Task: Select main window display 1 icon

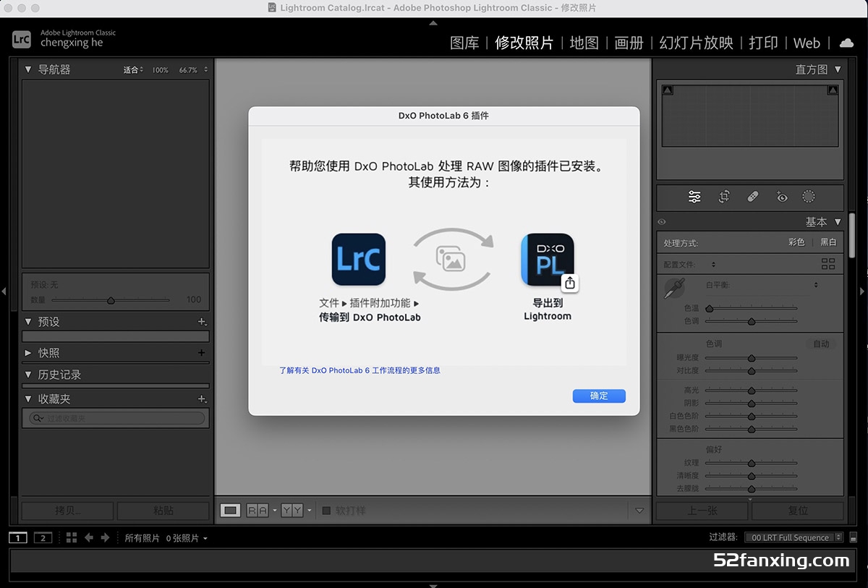Action: [18, 537]
